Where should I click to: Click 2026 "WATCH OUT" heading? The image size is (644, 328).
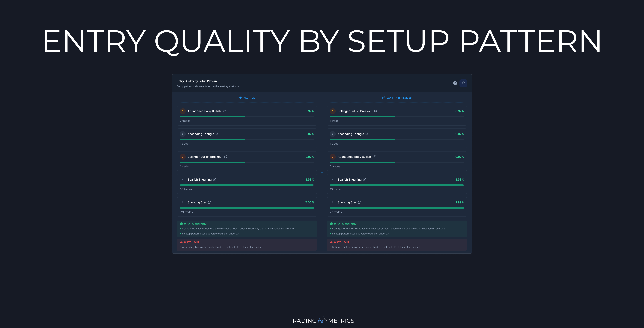(342, 242)
